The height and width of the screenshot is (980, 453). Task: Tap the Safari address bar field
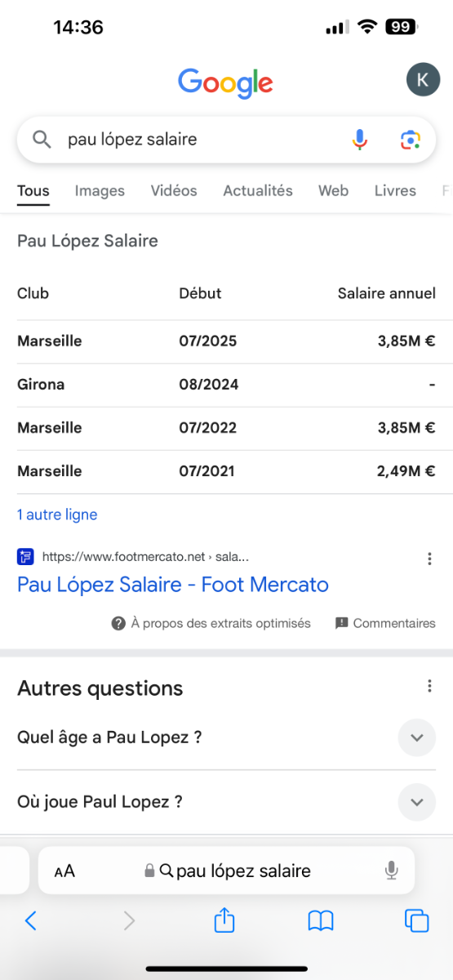227,871
